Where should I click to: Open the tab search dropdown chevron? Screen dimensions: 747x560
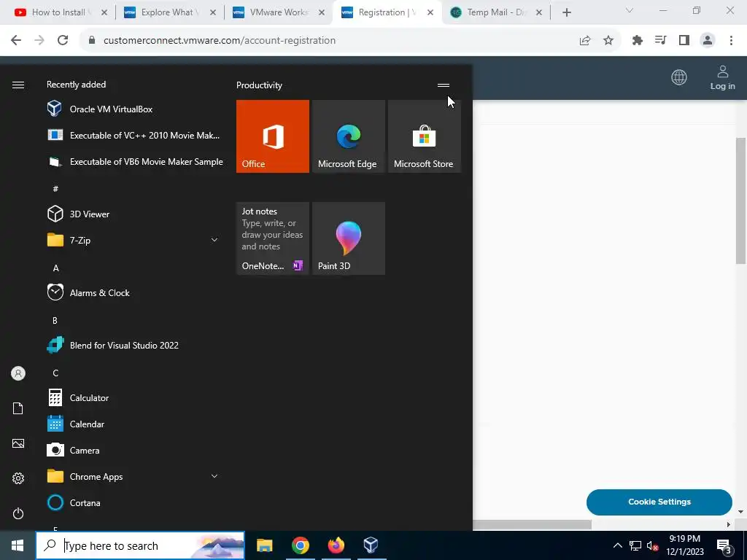pyautogui.click(x=630, y=10)
